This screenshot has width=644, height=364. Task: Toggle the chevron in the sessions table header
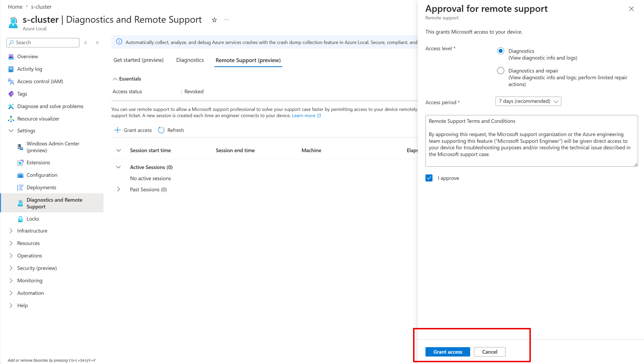click(x=118, y=150)
